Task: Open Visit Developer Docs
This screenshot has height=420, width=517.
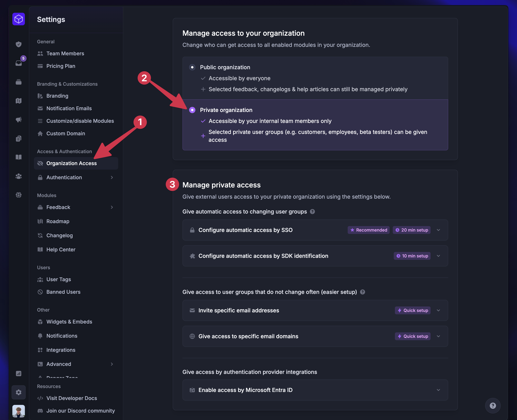Action: pyautogui.click(x=71, y=398)
